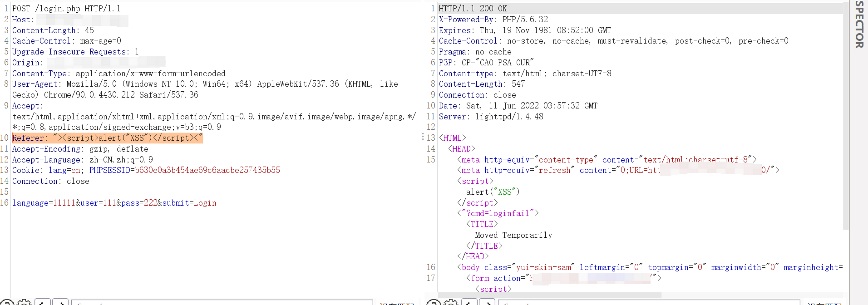Click Pragma: no-cache header

[475, 52]
